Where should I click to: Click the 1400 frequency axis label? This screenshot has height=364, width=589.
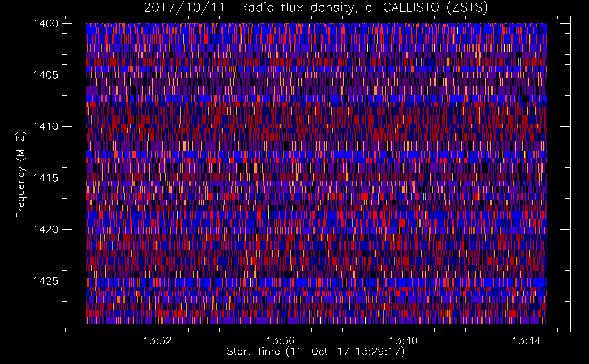click(x=46, y=24)
